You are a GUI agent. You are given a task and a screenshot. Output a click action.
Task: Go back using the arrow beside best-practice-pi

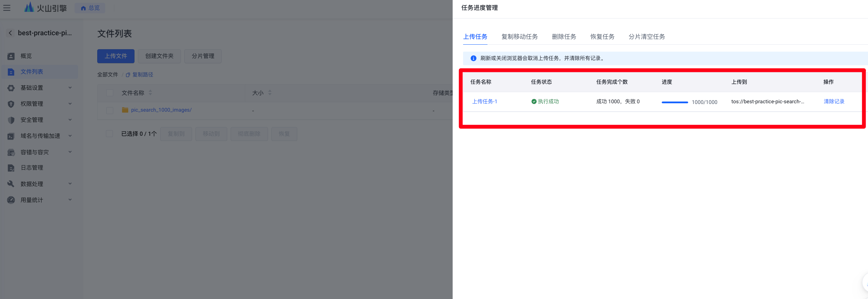point(10,33)
